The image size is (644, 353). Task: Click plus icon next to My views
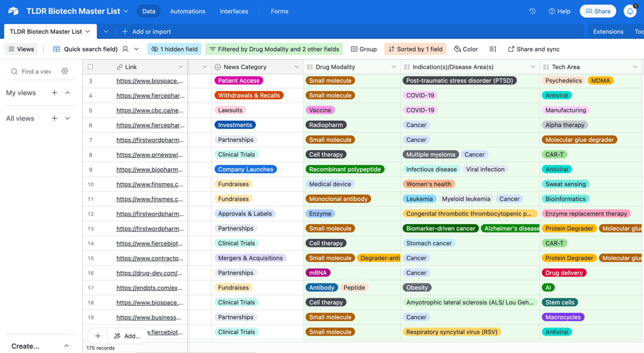pos(54,93)
